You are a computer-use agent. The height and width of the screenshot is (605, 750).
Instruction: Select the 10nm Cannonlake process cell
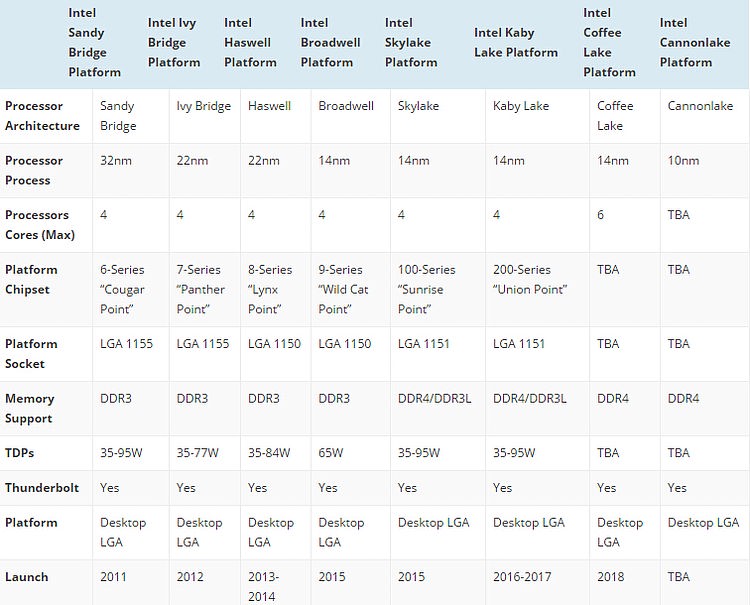point(683,161)
